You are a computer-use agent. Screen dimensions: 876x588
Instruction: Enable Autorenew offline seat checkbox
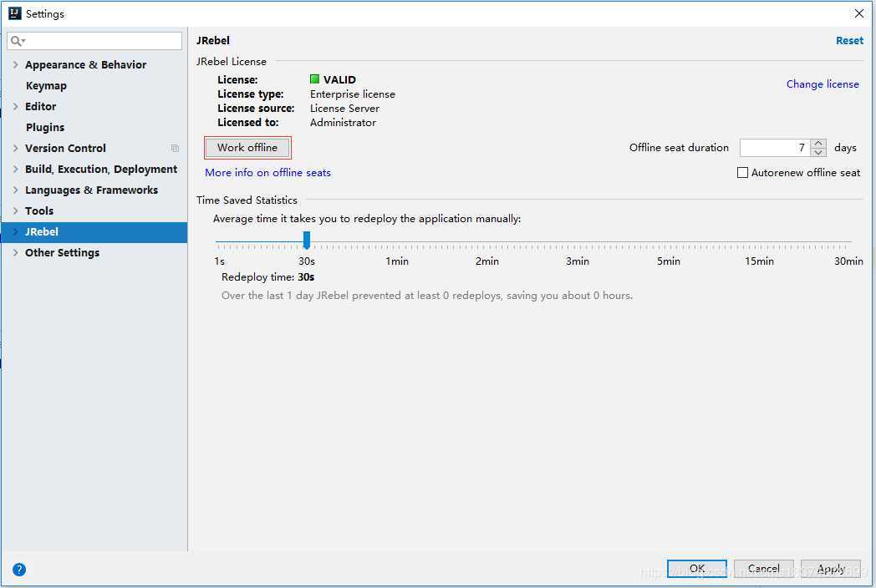coord(742,173)
